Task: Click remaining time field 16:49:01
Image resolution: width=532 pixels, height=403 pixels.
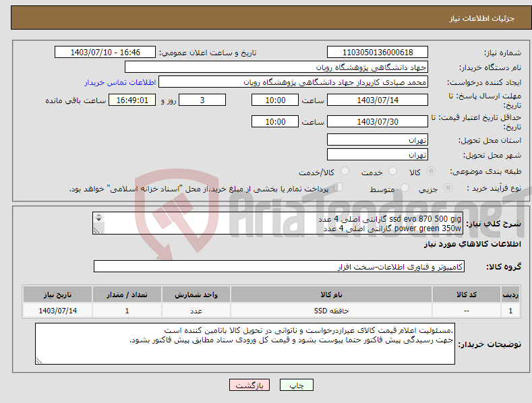Action: pyautogui.click(x=132, y=100)
